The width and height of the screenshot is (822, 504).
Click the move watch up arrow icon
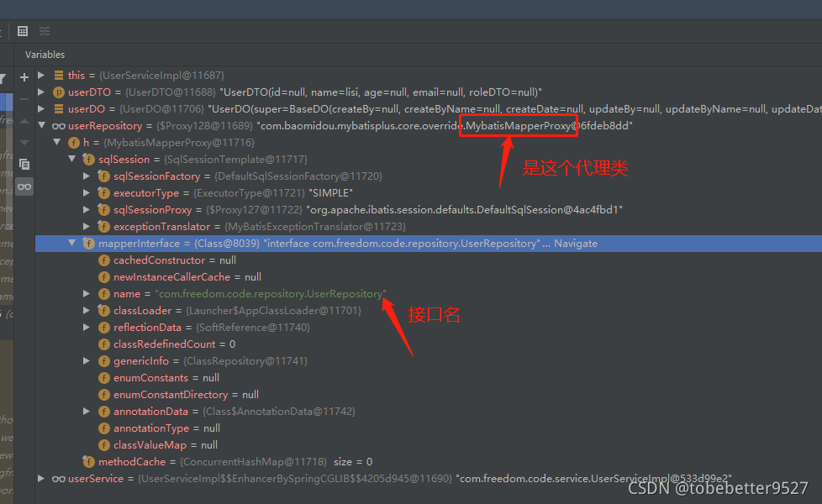(x=24, y=121)
